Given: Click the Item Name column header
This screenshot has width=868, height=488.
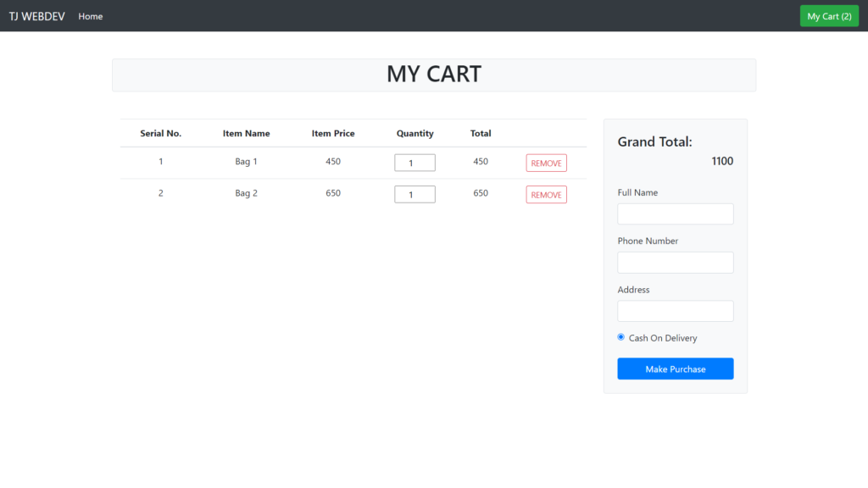Looking at the screenshot, I should click(x=247, y=133).
